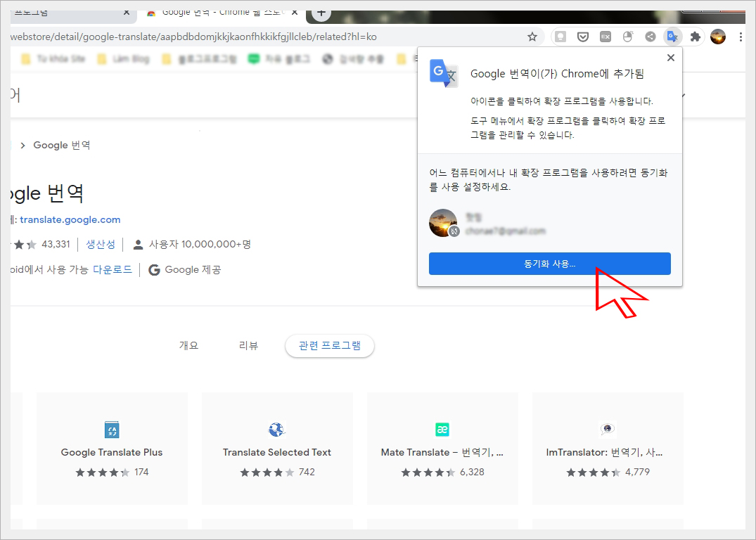
Task: Click the Google G logo beside 제공
Action: coord(154,270)
